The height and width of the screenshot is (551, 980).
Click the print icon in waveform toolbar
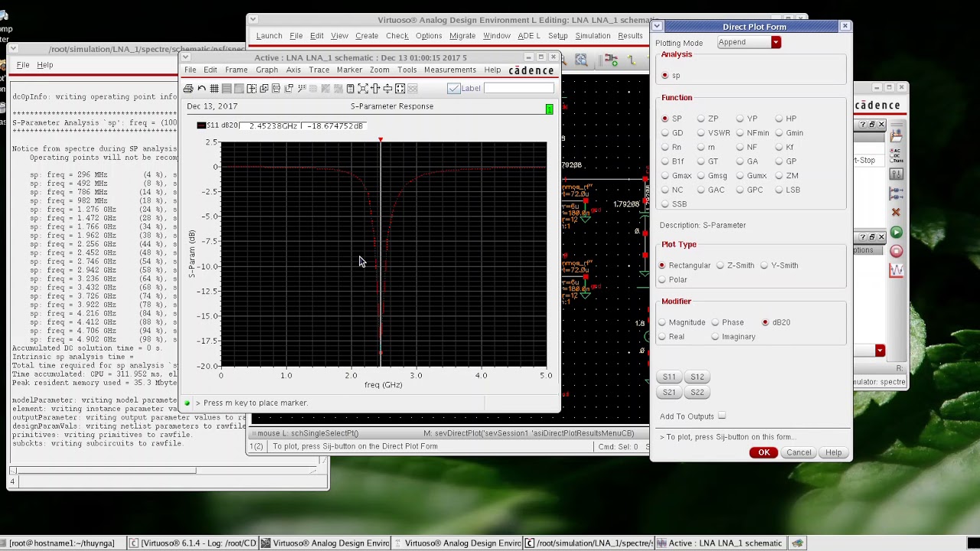pos(188,89)
